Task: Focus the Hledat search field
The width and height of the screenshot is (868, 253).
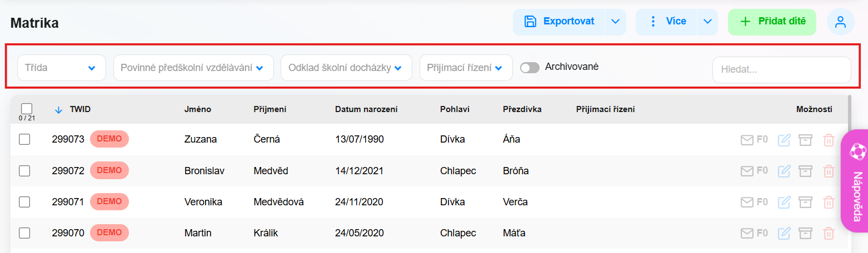Action: click(x=781, y=70)
